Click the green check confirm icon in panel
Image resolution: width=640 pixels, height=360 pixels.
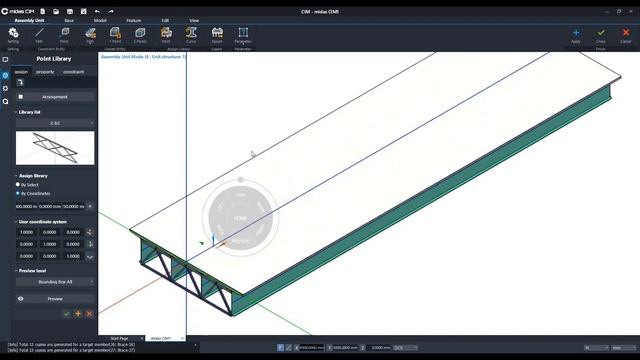67,313
